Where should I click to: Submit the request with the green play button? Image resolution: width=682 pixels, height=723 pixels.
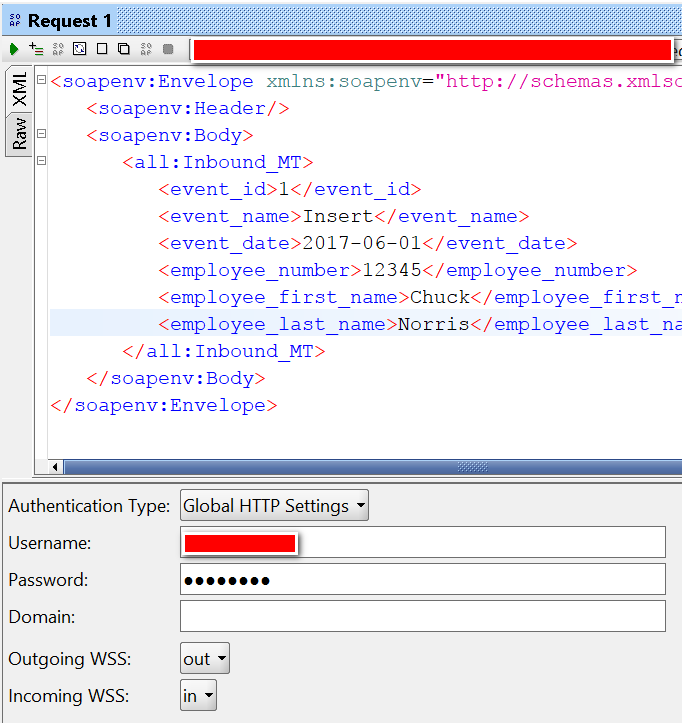(13, 49)
